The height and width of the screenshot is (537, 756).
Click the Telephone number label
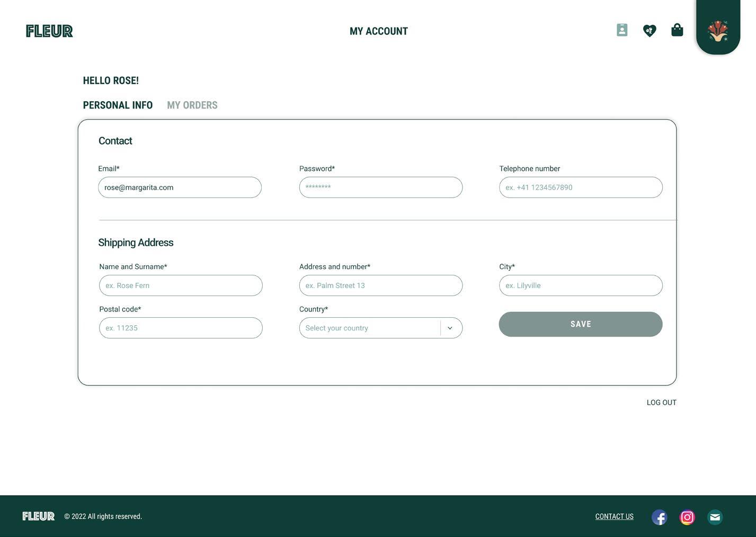click(x=529, y=168)
